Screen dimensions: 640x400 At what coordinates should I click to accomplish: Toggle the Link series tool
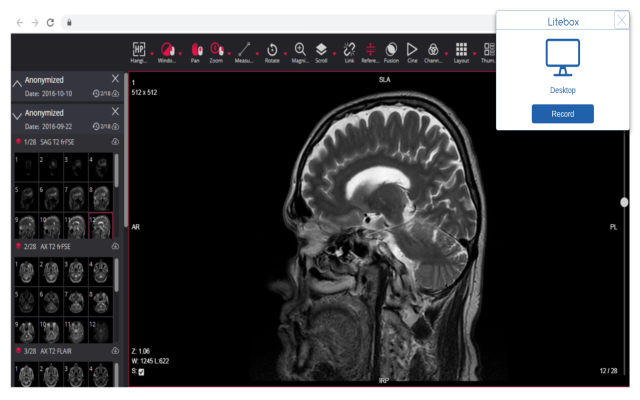pyautogui.click(x=349, y=50)
